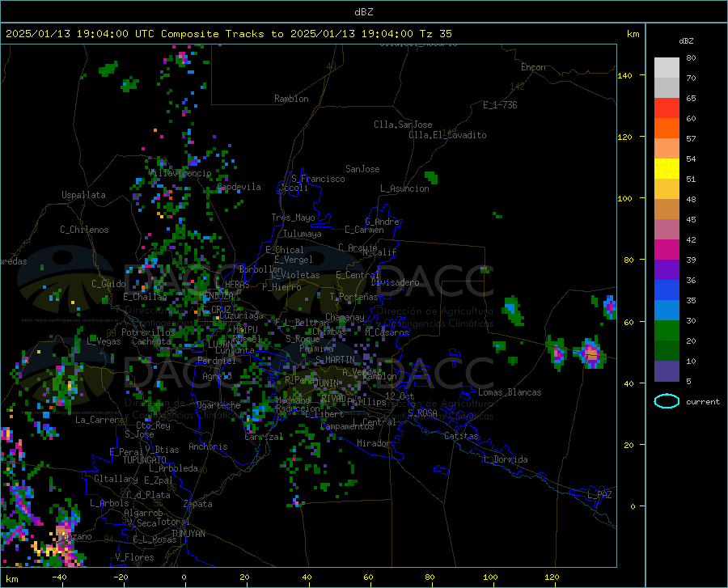Select the 'E_1-736' label

point(500,105)
